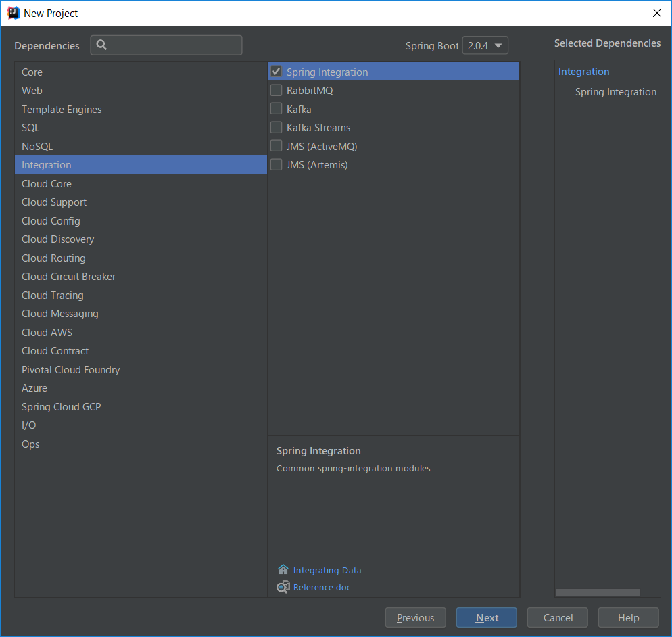
Task: Check JMS (Artemis) checkbox
Action: click(x=277, y=164)
